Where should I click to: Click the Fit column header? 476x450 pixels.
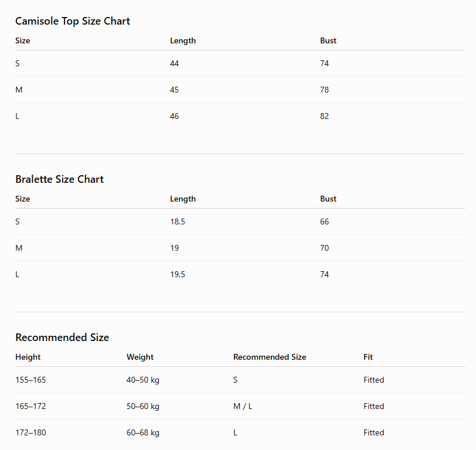368,357
